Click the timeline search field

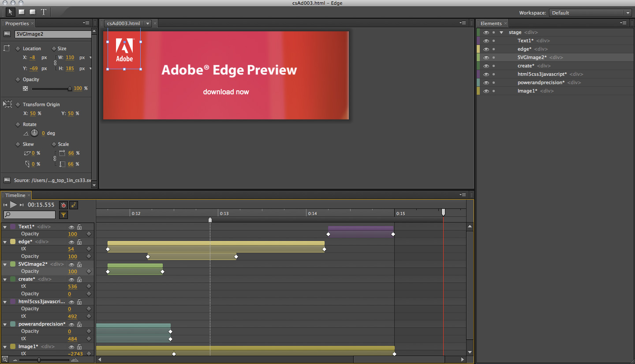30,215
